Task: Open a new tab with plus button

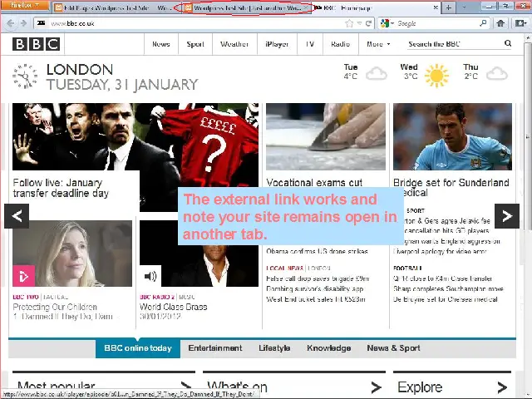Action: tap(449, 7)
